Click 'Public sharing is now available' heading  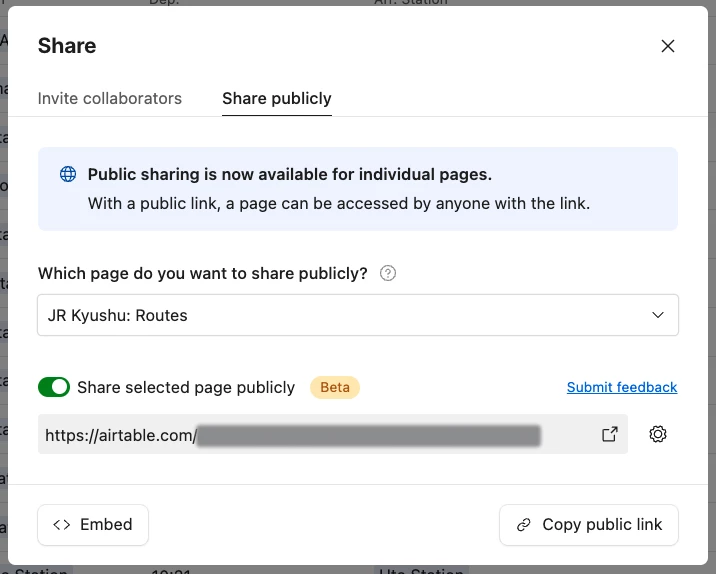(x=290, y=174)
